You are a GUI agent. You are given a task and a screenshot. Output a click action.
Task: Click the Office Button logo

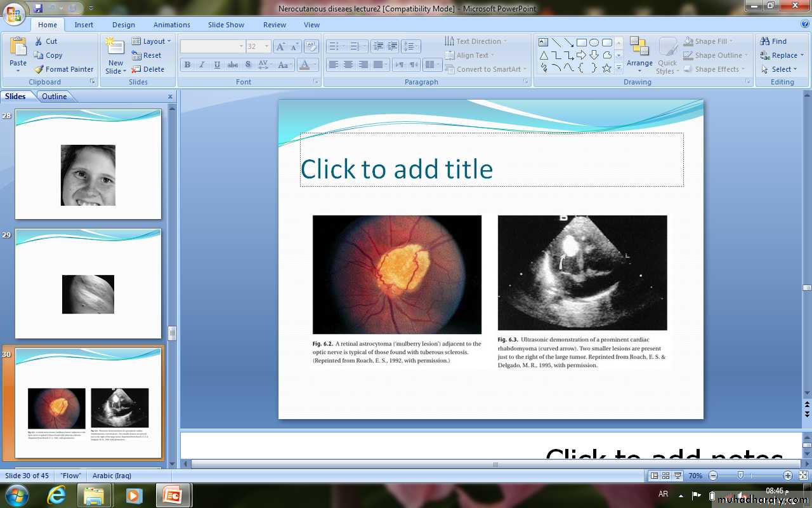(14, 13)
